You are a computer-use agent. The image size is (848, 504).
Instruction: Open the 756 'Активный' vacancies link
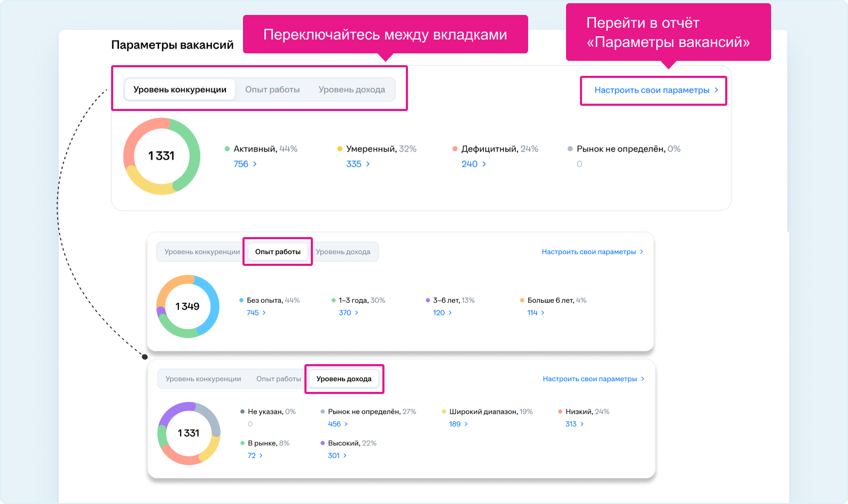pyautogui.click(x=241, y=164)
